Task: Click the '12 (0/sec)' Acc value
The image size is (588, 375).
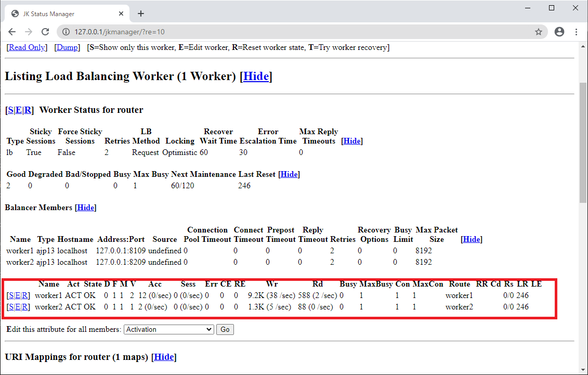Action: point(155,295)
